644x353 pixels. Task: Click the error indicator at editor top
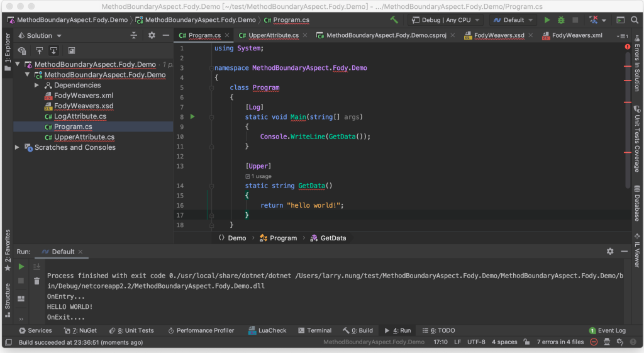628,47
